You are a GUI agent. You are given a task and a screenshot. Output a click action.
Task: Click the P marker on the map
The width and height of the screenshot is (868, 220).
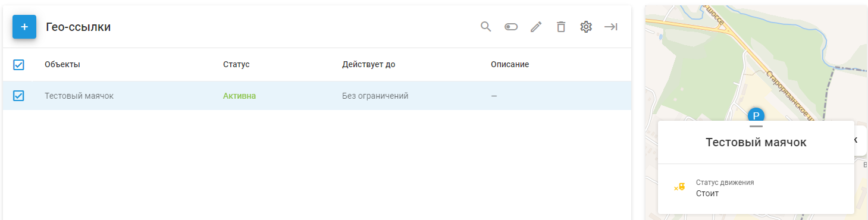pyautogui.click(x=756, y=114)
